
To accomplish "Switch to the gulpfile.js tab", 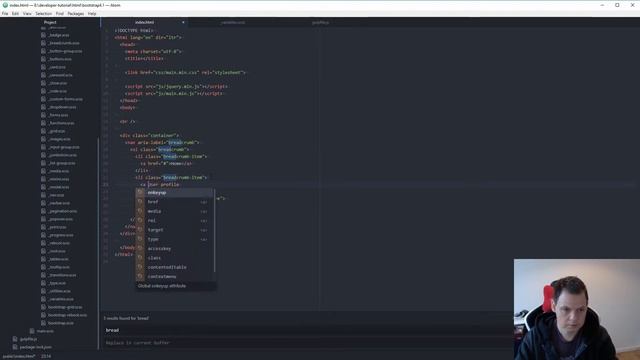I will (x=320, y=22).
